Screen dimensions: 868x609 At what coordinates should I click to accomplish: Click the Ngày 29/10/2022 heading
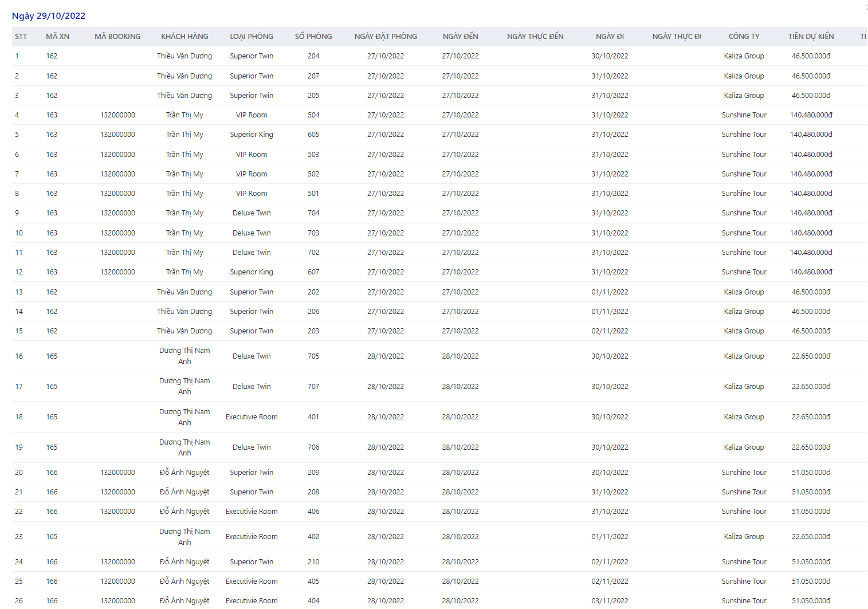click(x=49, y=16)
